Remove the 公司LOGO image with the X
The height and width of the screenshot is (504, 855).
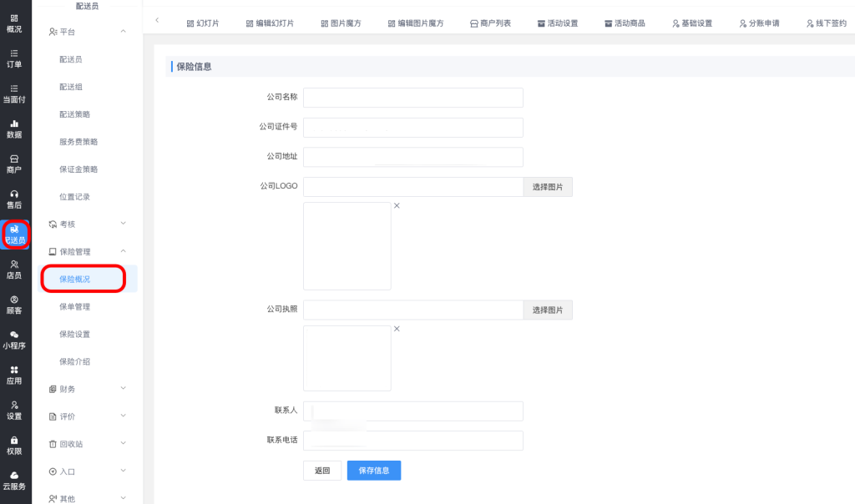[397, 205]
